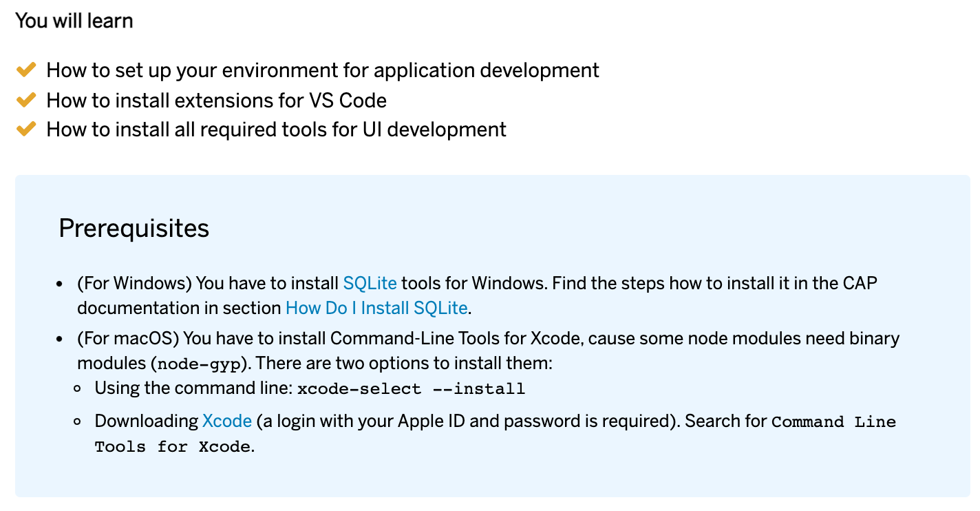Click the text about setting up your environment
Viewport: 980px width, 511px height.
(x=323, y=70)
